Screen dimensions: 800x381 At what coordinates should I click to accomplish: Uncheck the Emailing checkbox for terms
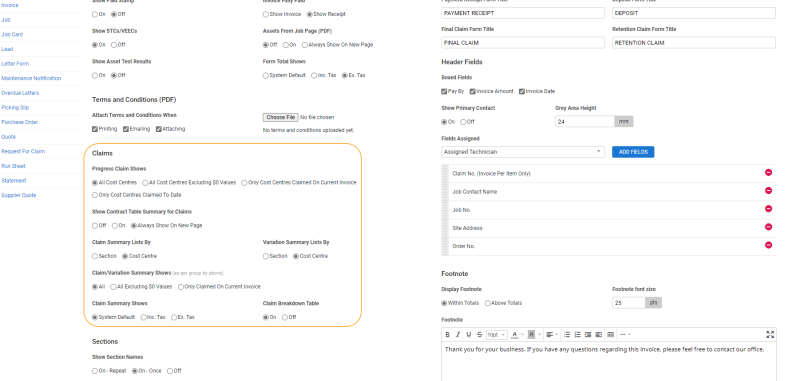(126, 129)
